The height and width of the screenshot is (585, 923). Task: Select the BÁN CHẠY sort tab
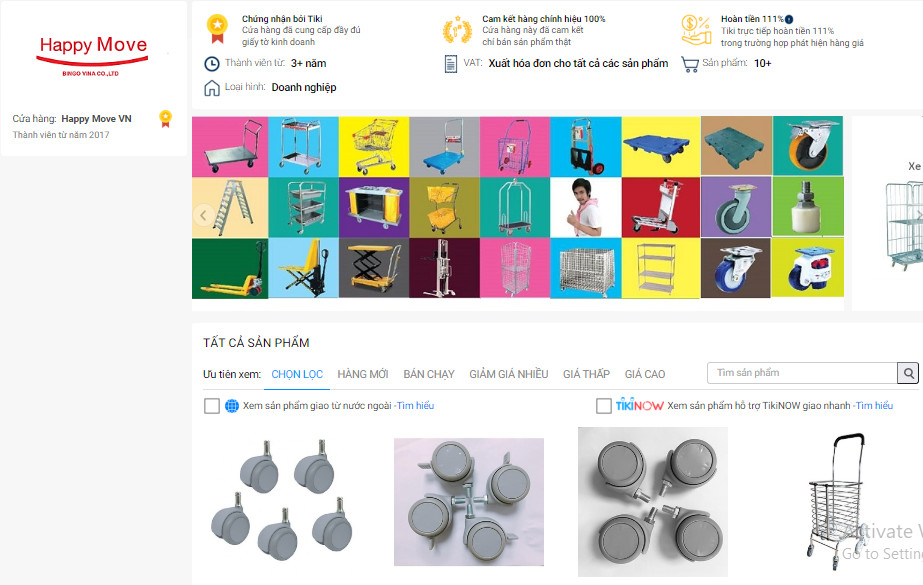[x=429, y=374]
